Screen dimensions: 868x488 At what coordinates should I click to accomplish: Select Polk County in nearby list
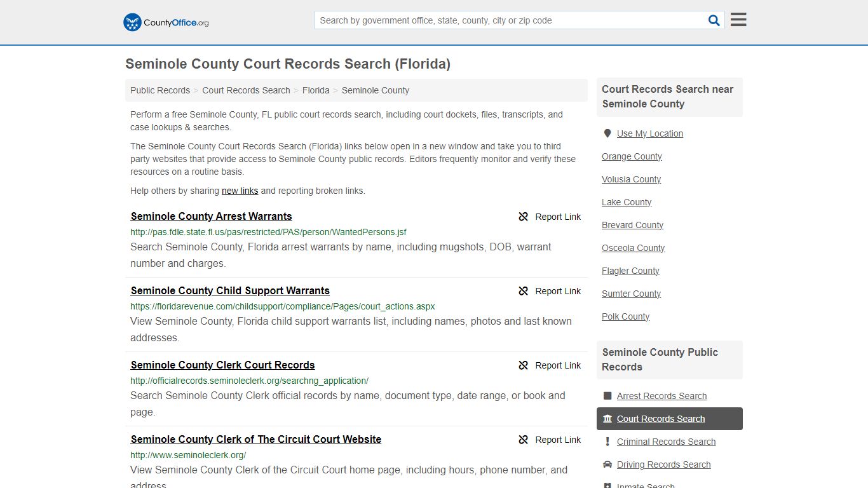pyautogui.click(x=625, y=316)
